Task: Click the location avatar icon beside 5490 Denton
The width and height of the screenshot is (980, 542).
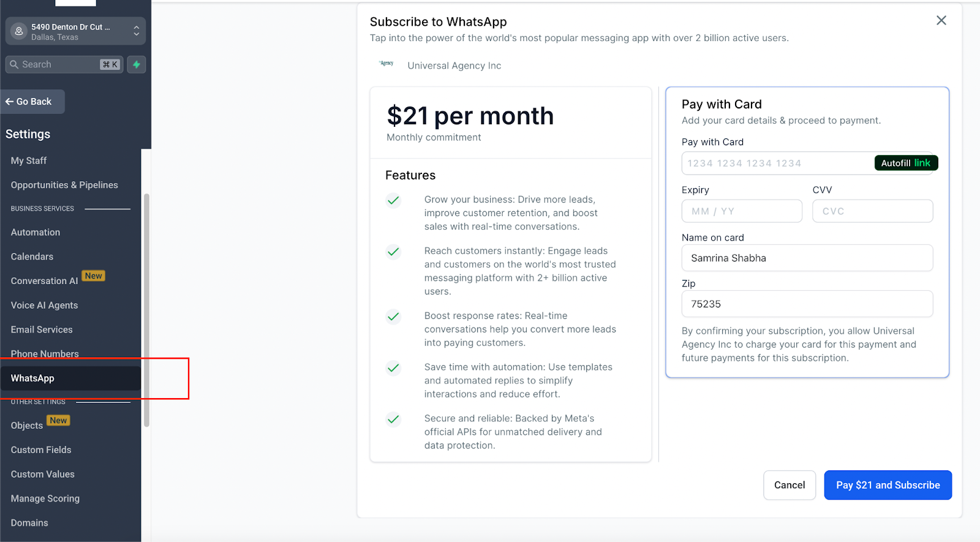Action: click(x=19, y=31)
